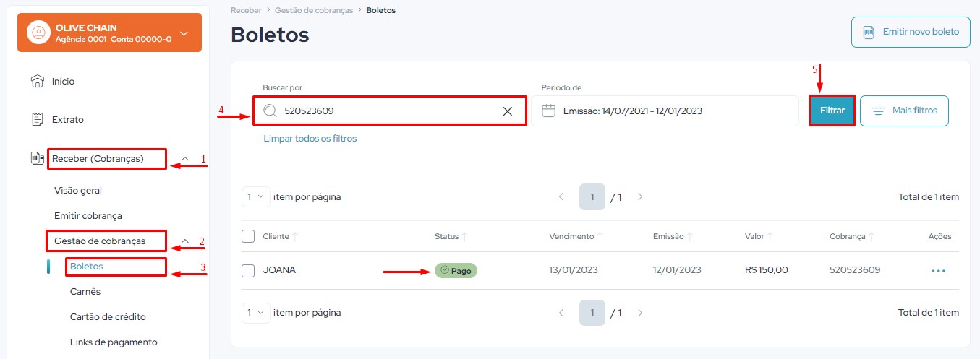Click the Receber breadcrumb link
980x359 pixels.
[245, 10]
